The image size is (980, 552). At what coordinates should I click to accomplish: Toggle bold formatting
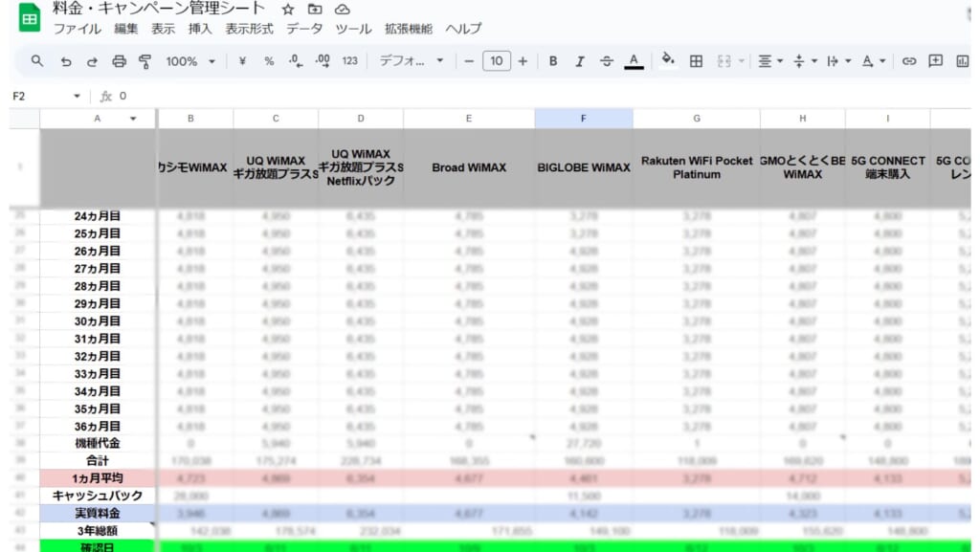[x=553, y=61]
